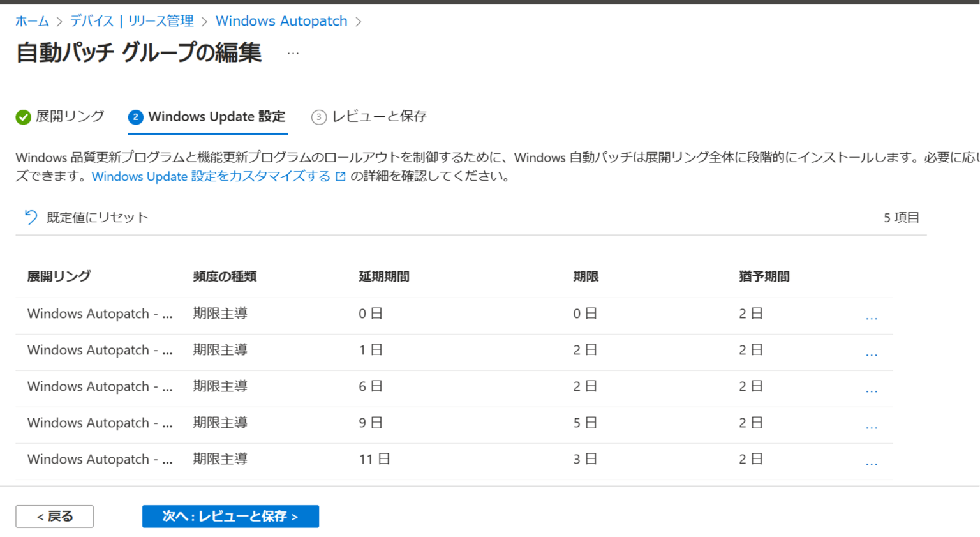The height and width of the screenshot is (537, 980).
Task: Select the Windows Update 設定 tab
Action: click(216, 117)
